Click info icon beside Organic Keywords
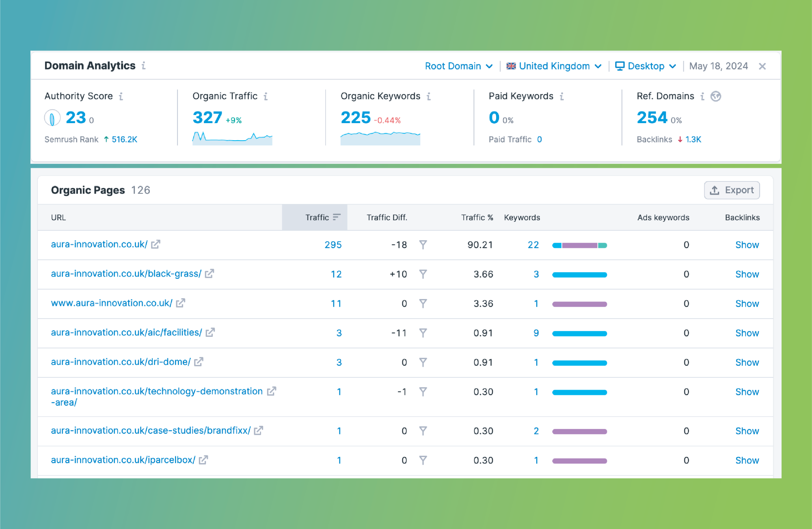This screenshot has width=812, height=529. pos(429,96)
